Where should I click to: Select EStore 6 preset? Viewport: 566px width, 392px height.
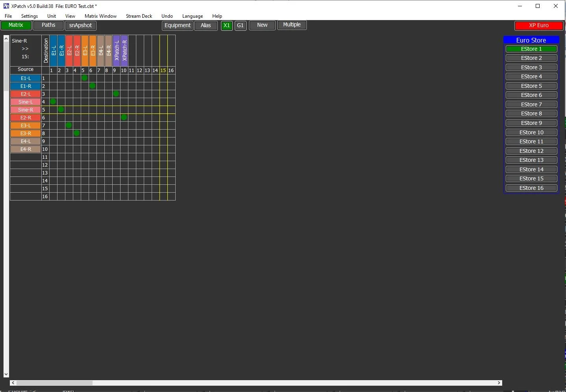pyautogui.click(x=531, y=95)
